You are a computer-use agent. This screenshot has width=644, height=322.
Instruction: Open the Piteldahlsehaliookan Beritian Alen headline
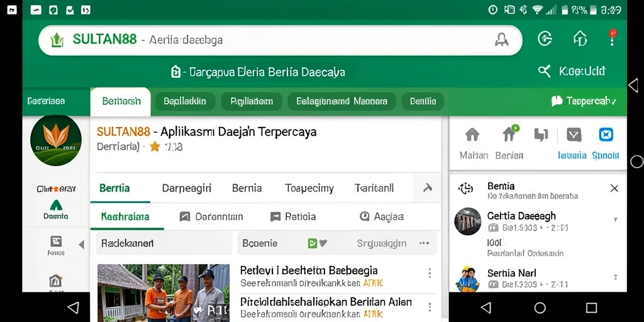point(326,303)
